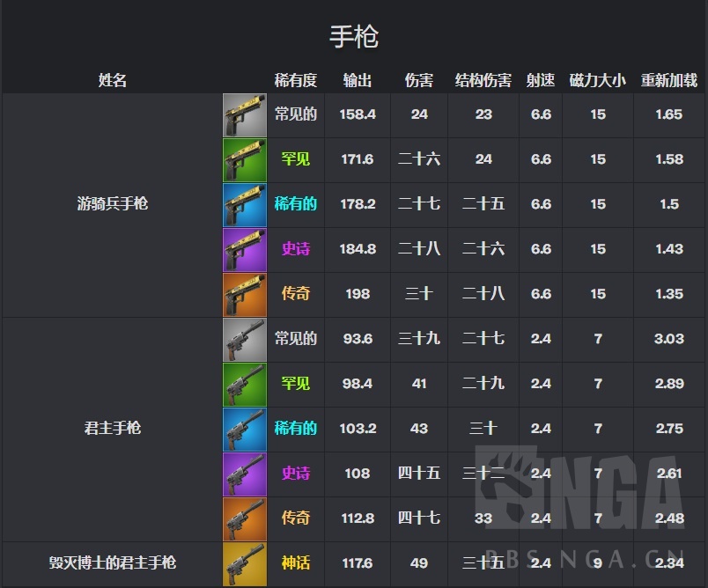The image size is (708, 588).
Task: Click the 1.43 reload value
Action: pyautogui.click(x=669, y=249)
